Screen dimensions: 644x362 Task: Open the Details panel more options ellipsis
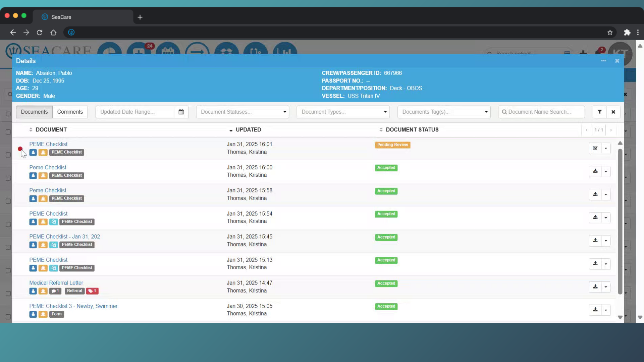pyautogui.click(x=603, y=61)
